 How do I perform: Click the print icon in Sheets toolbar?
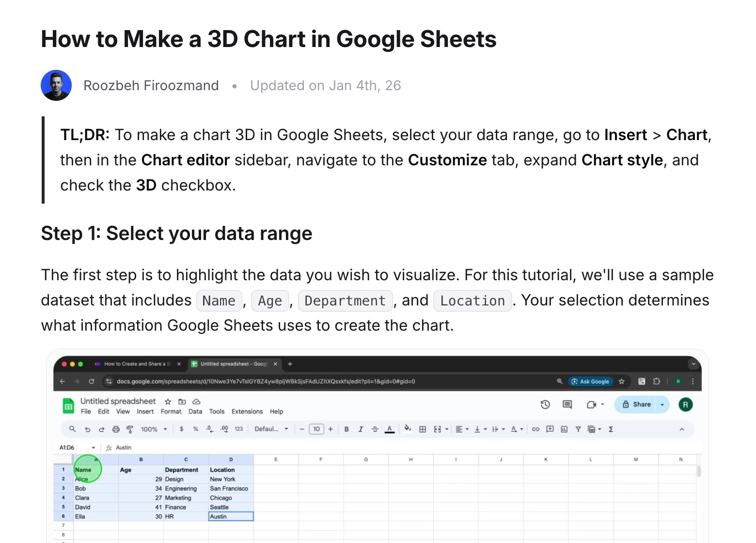click(116, 429)
